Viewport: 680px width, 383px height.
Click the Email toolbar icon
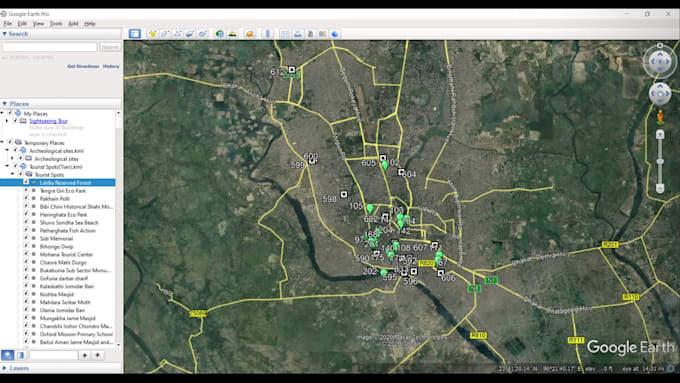point(285,33)
